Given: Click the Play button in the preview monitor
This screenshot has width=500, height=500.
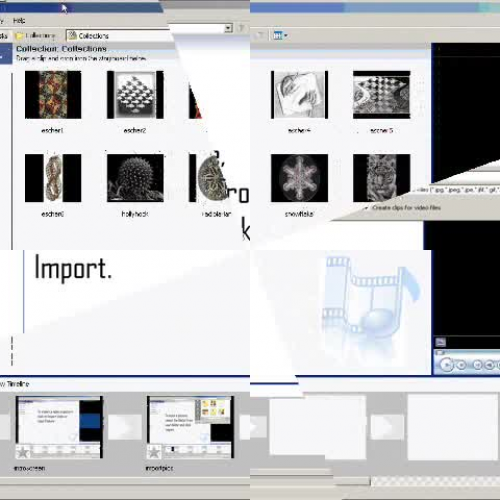Looking at the screenshot, I should tap(446, 365).
